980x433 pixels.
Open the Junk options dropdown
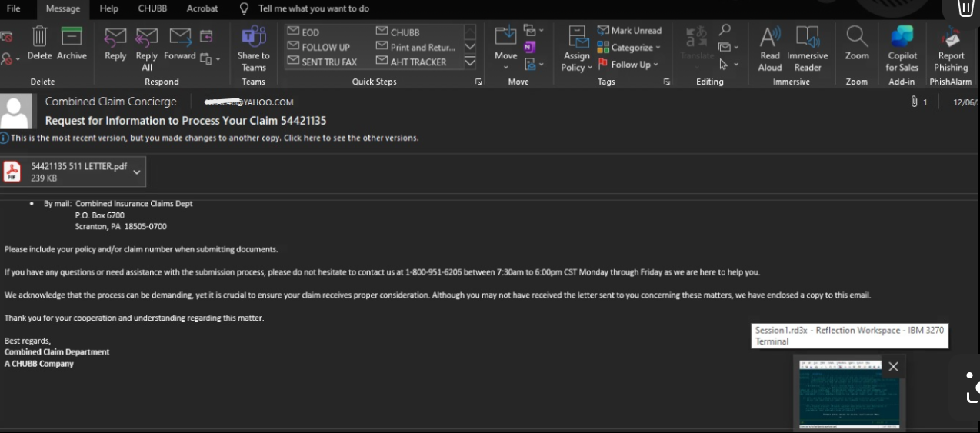tap(9, 58)
